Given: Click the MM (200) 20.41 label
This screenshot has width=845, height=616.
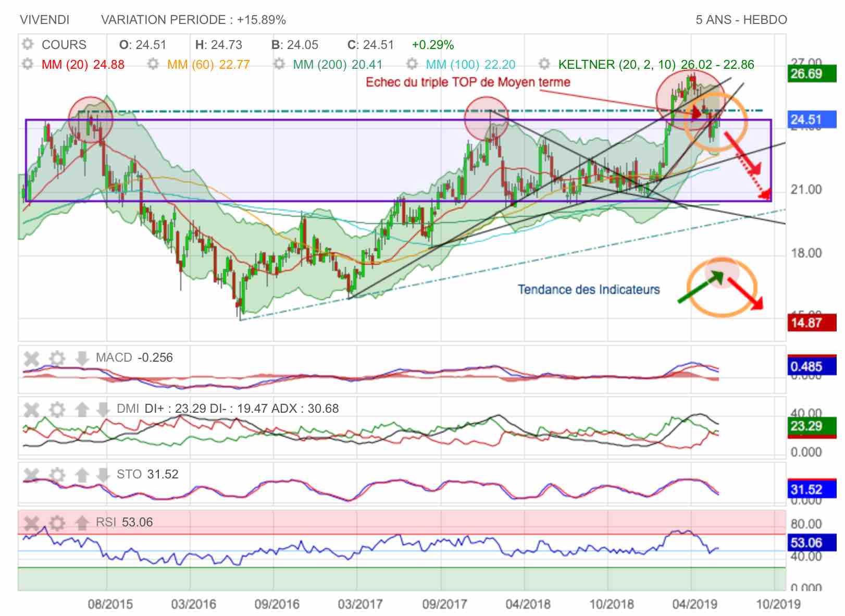Looking at the screenshot, I should 338,65.
